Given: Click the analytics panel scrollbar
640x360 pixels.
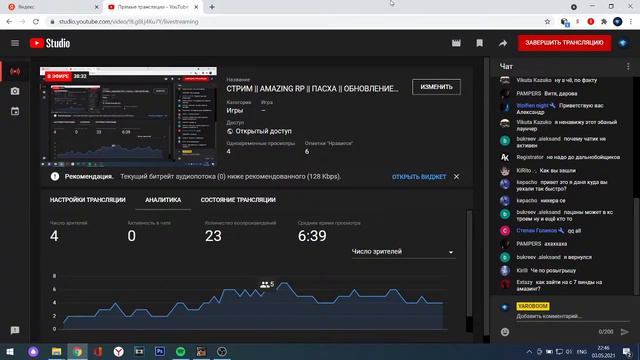Looking at the screenshot, I should 469,263.
